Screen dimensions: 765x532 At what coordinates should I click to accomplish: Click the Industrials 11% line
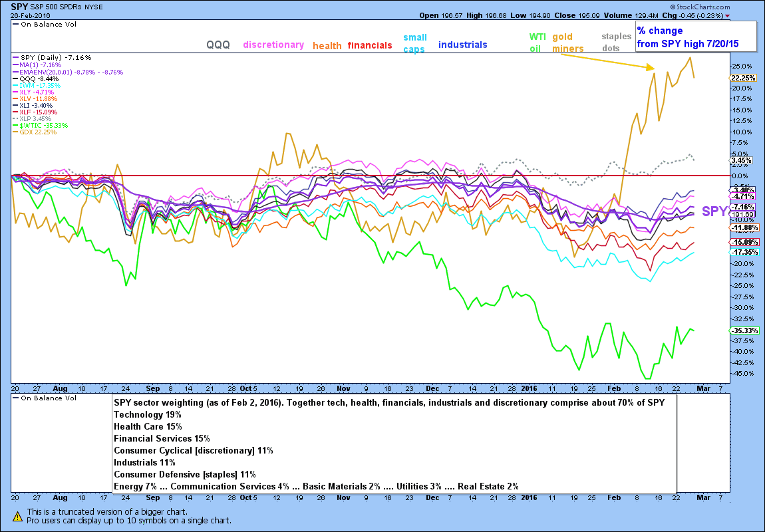[144, 463]
